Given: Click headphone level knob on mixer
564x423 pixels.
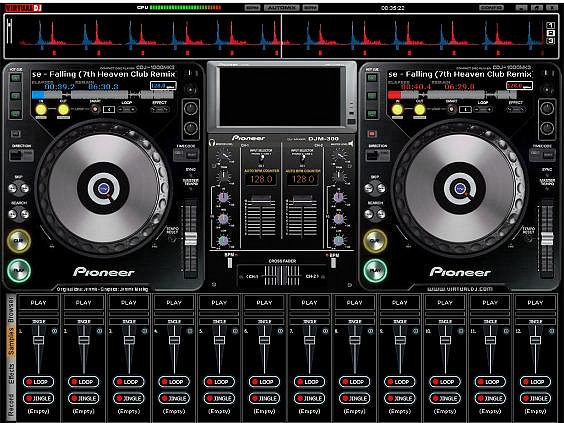Looking at the screenshot, I should tap(224, 156).
